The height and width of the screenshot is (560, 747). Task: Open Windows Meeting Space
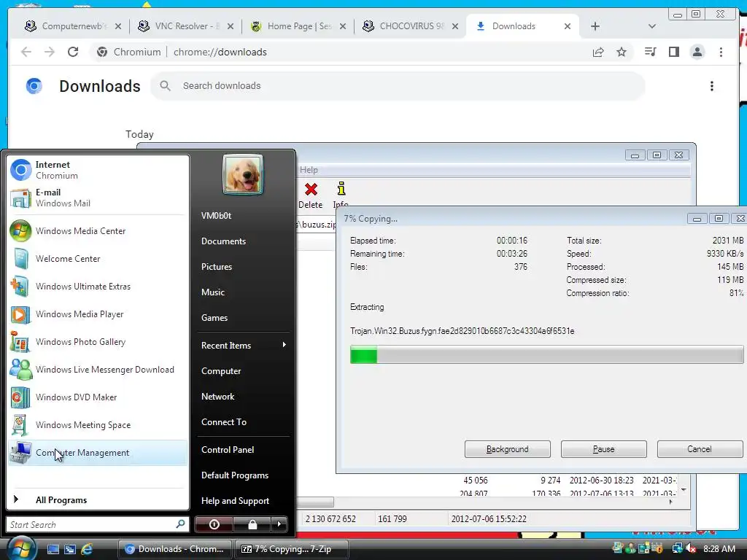(x=98, y=425)
